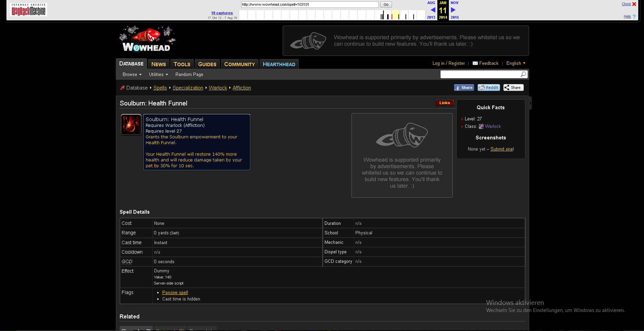
Task: Click the Wayback Help link
Action: click(627, 17)
